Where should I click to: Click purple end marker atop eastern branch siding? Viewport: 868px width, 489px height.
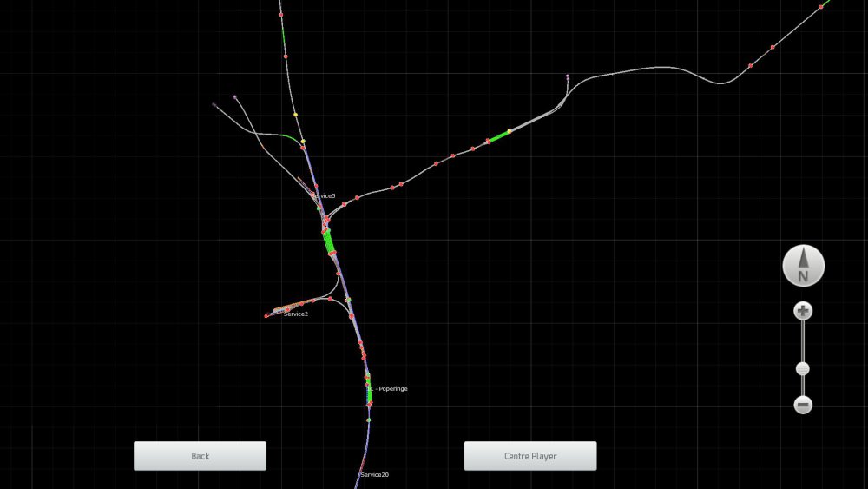tap(568, 76)
